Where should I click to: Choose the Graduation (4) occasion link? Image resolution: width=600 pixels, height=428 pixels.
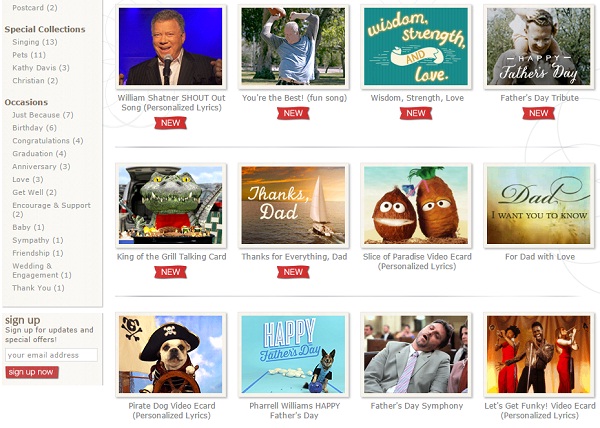(39, 154)
